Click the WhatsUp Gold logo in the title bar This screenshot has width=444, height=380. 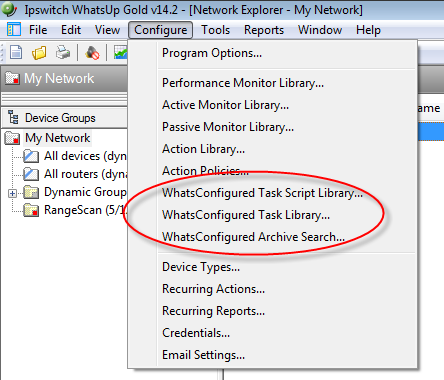9,9
